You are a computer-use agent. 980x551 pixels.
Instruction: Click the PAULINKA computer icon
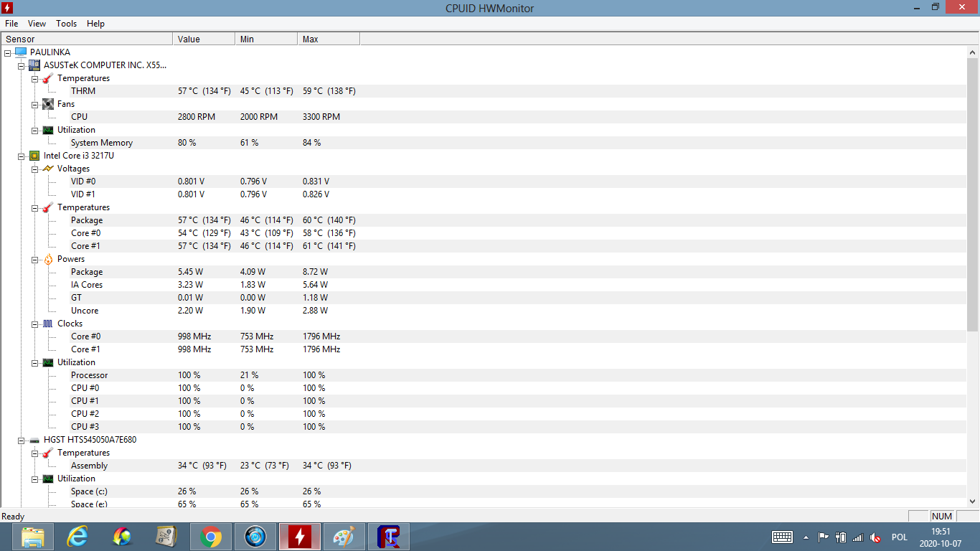tap(20, 52)
